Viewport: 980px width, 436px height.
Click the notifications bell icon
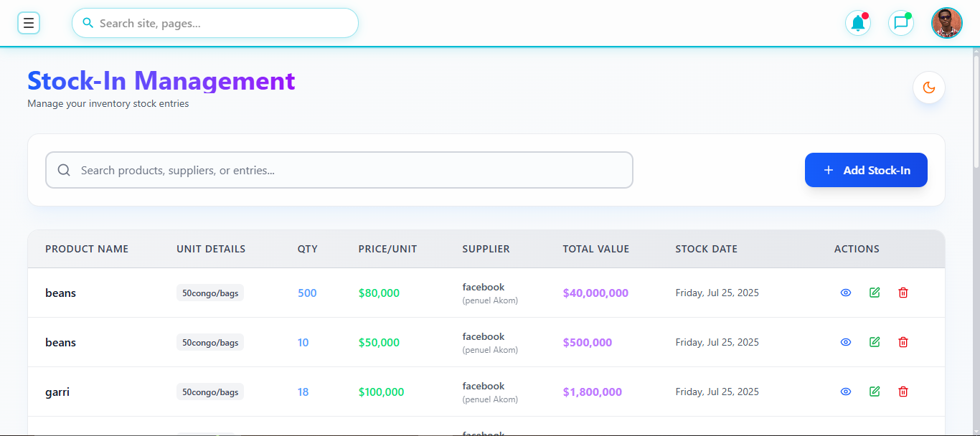click(x=858, y=23)
